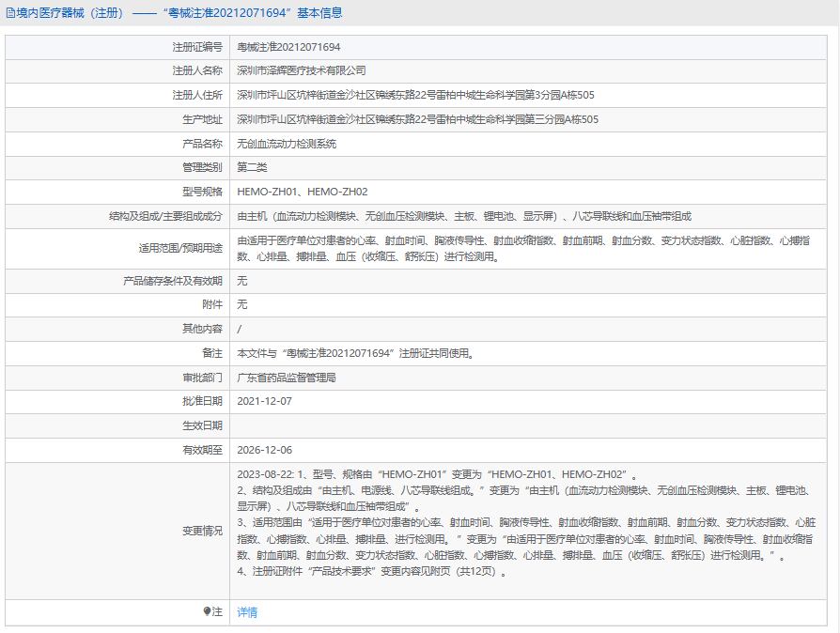Click the 附件 label
This screenshot has width=840, height=633.
click(x=212, y=304)
